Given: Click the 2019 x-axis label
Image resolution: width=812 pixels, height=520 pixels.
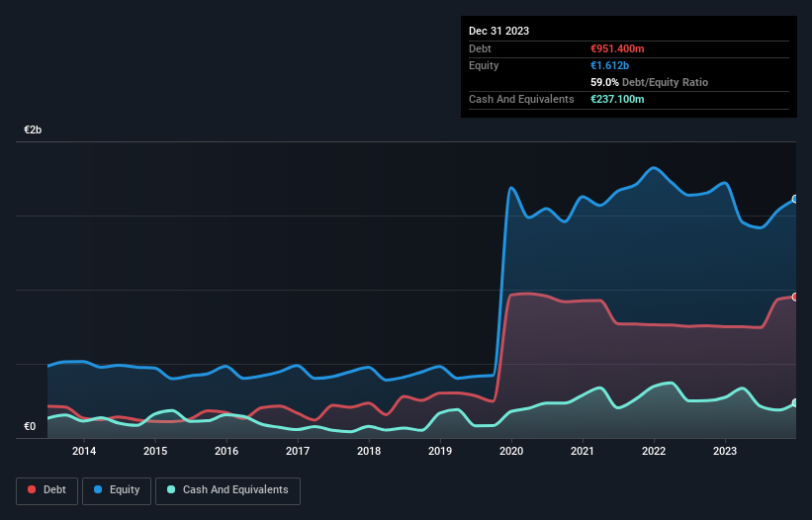Looking at the screenshot, I should point(440,451).
